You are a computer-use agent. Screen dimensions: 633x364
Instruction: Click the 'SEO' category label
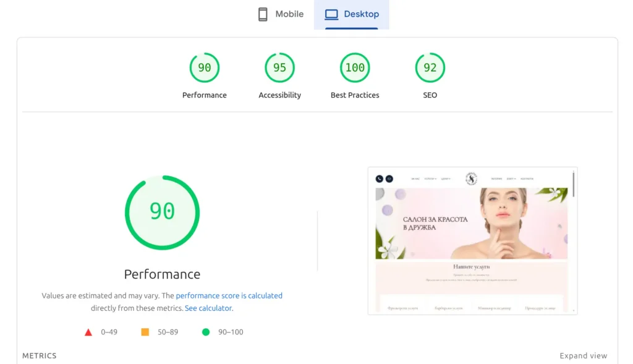coord(430,95)
